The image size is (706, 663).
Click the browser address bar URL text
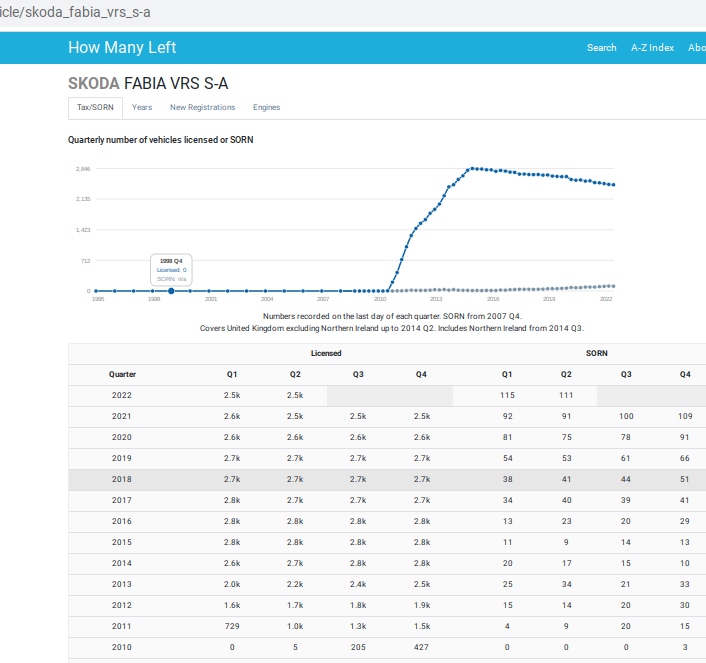coord(75,12)
